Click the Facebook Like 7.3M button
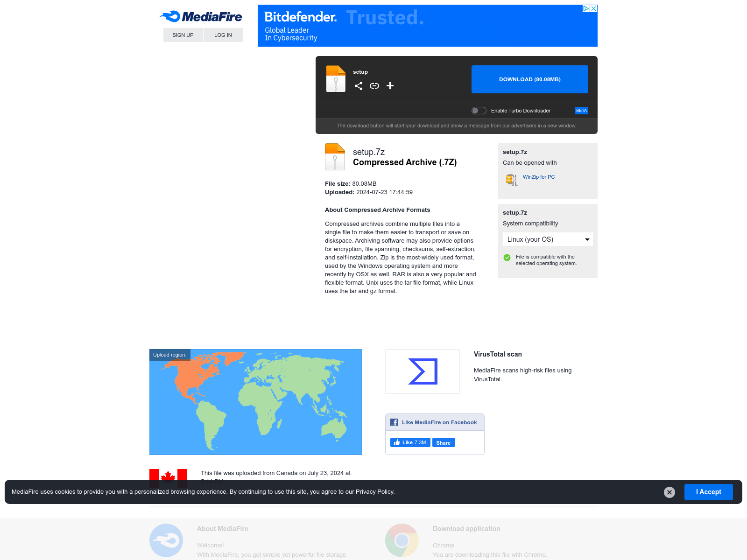Screen dimensions: 747x560 pos(410,442)
